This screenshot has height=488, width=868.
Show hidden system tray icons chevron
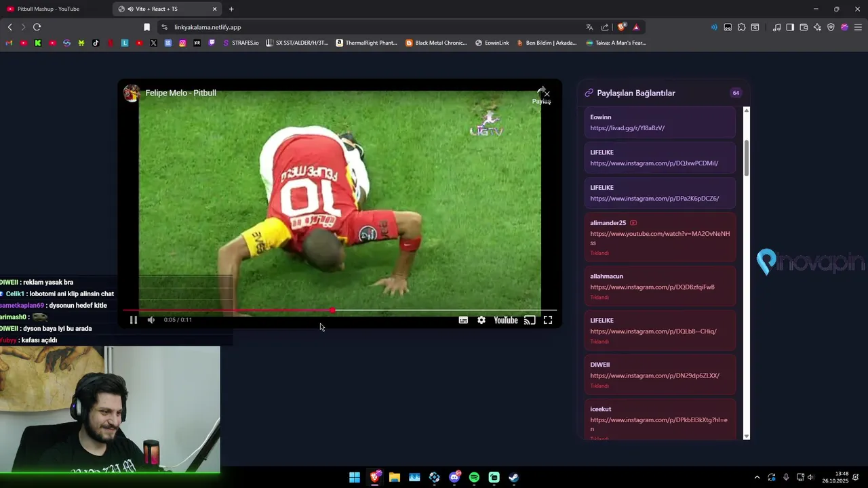click(x=757, y=477)
